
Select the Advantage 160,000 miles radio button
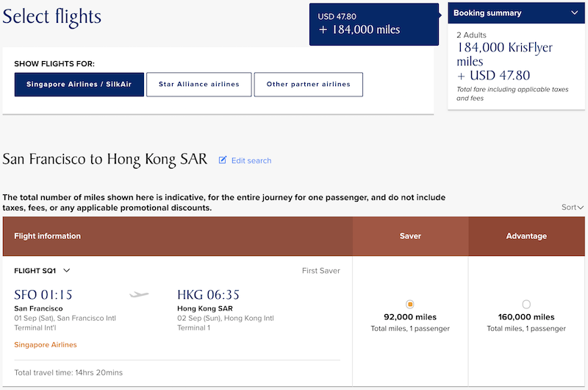pyautogui.click(x=526, y=304)
